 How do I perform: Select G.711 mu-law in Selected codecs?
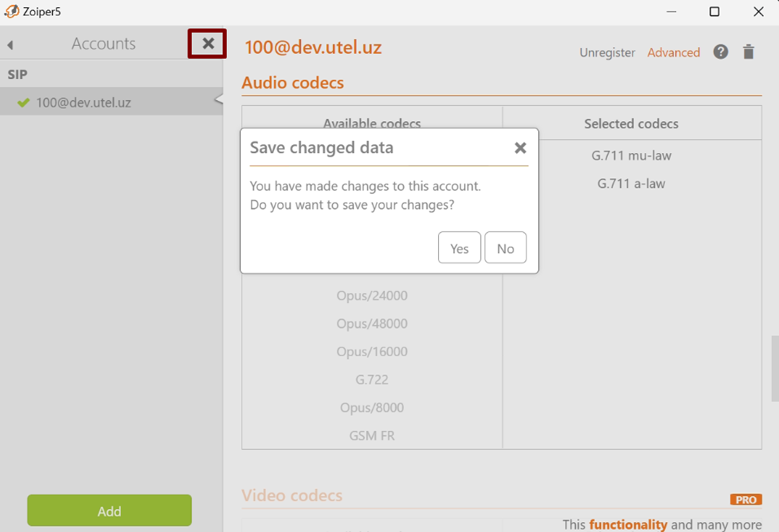click(631, 156)
